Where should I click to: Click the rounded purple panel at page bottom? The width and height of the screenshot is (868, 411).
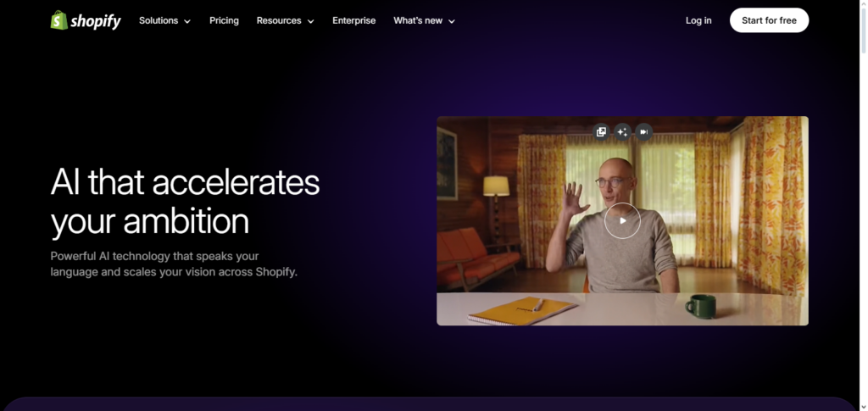(434, 404)
